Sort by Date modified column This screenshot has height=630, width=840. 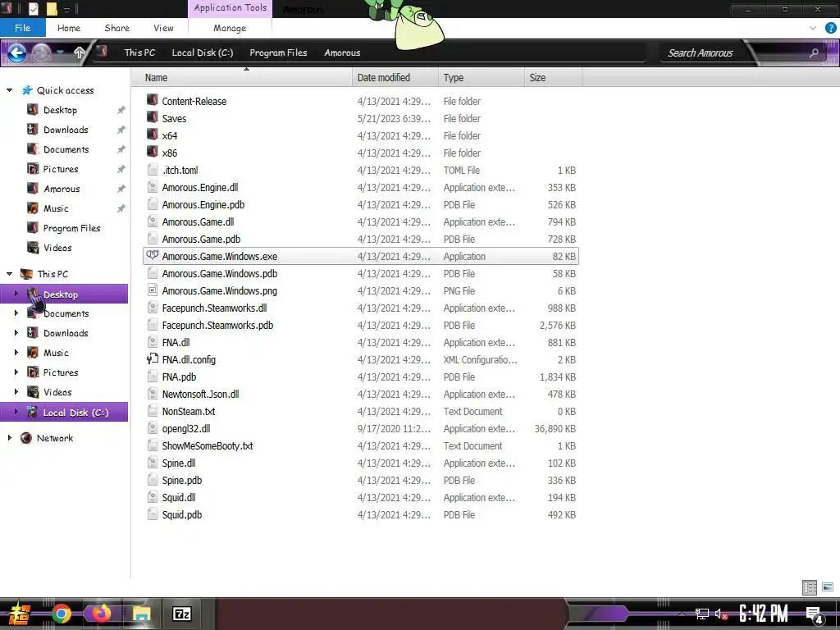[x=395, y=78]
